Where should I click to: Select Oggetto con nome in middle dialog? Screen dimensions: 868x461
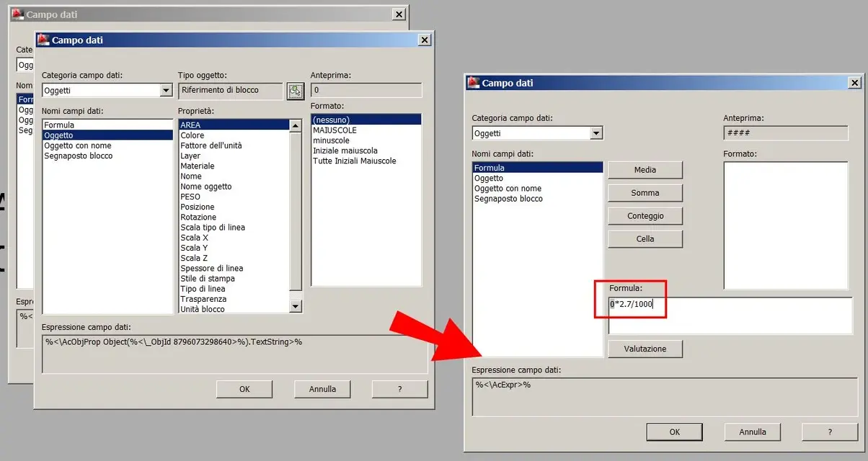point(107,146)
